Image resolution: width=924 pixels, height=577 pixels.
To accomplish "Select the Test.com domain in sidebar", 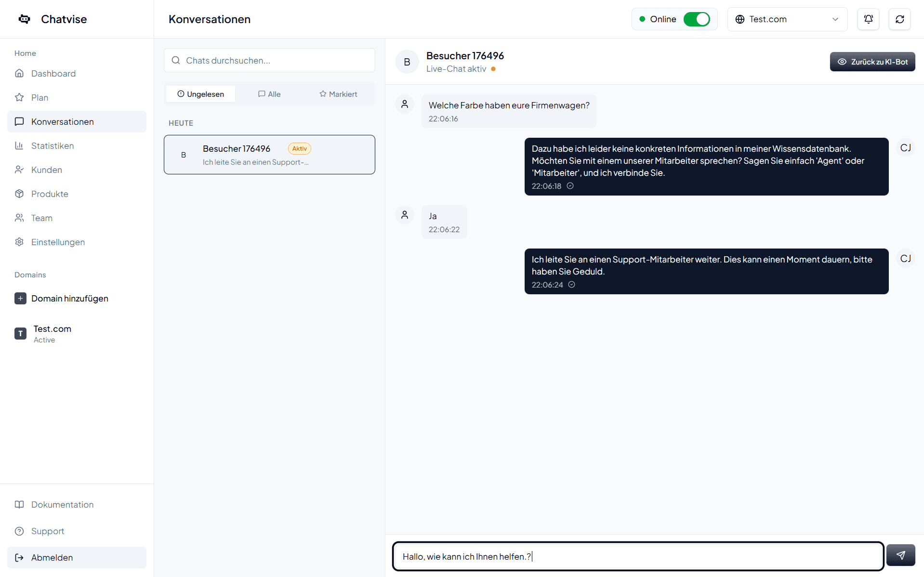I will click(x=52, y=333).
